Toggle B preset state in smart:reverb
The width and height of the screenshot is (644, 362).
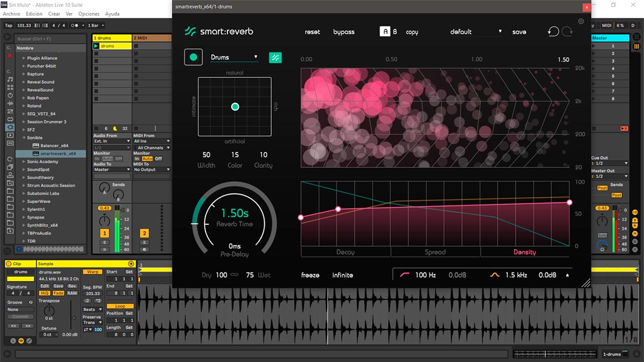coord(395,32)
